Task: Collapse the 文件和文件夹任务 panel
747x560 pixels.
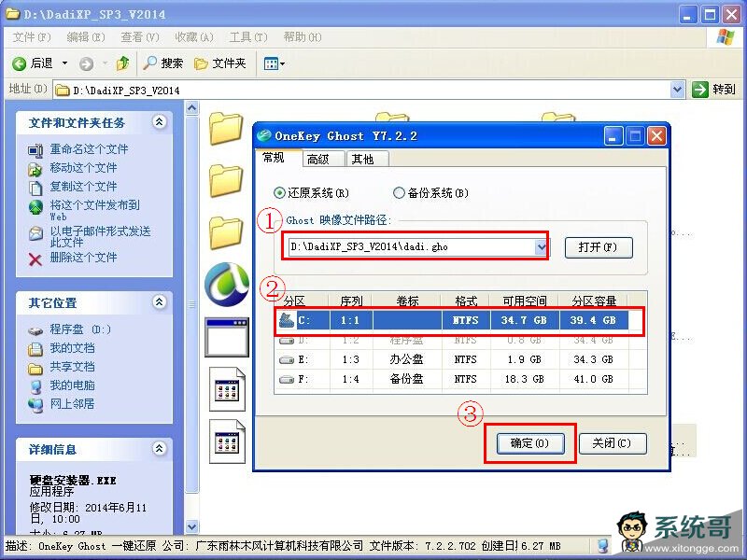Action: (x=159, y=122)
